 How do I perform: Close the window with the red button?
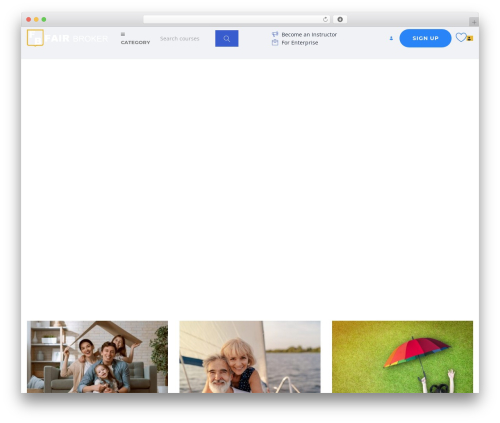coord(29,19)
